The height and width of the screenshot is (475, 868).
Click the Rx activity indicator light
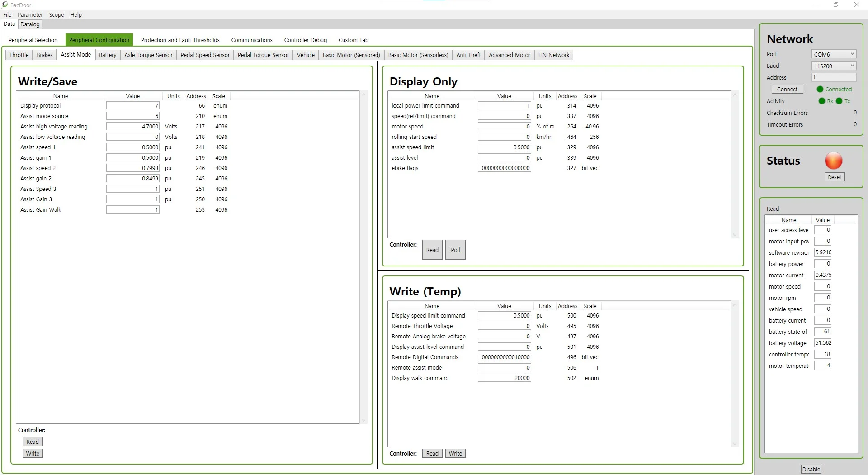(x=821, y=101)
